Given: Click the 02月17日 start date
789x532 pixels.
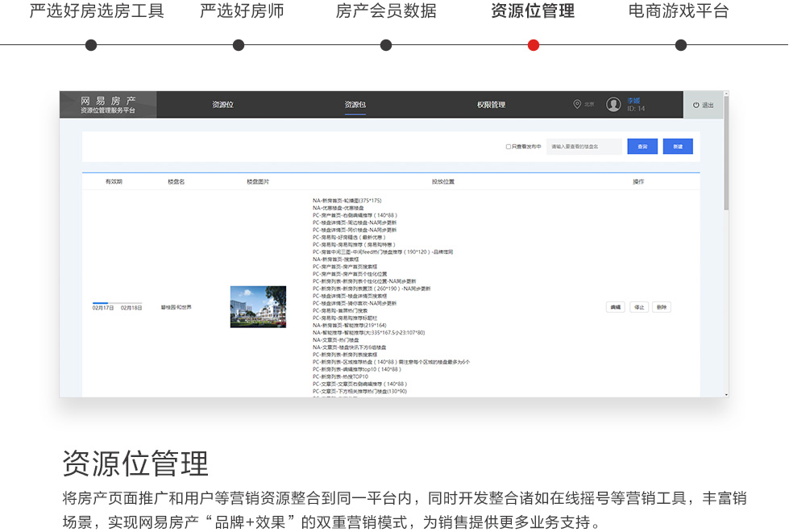Looking at the screenshot, I should pyautogui.click(x=102, y=308).
